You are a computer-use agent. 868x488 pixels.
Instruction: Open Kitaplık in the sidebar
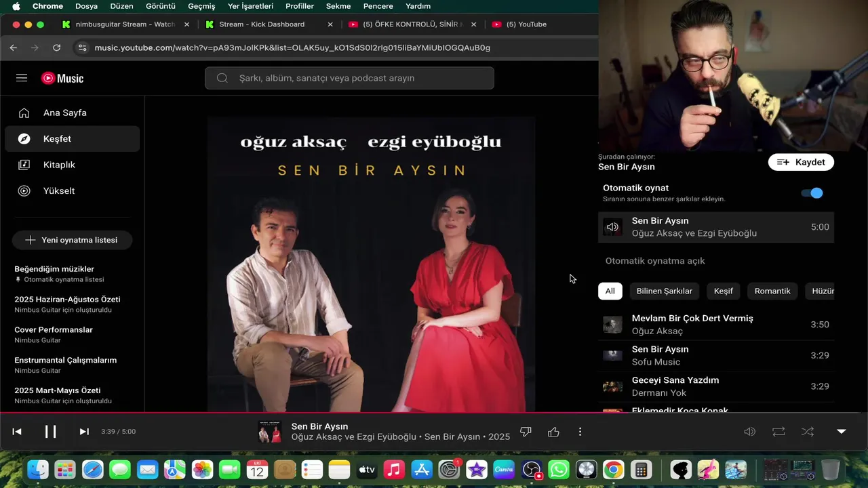(72, 165)
